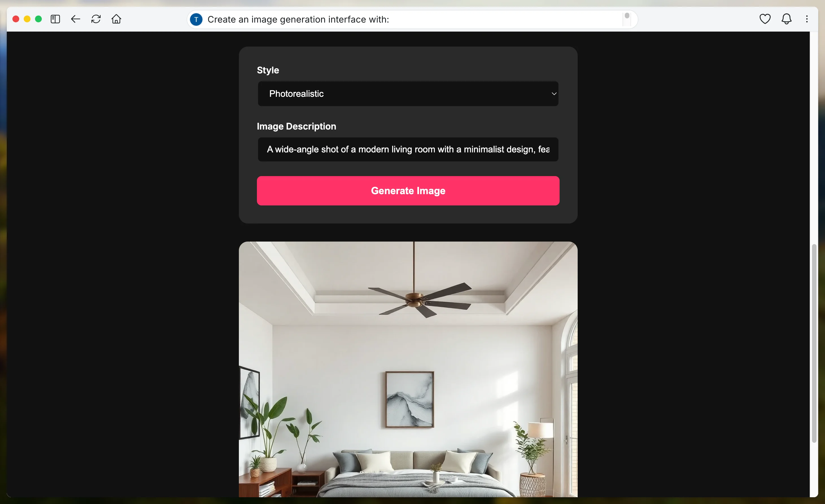This screenshot has height=504, width=825.
Task: Reload the page with the refresh icon
Action: (96, 19)
